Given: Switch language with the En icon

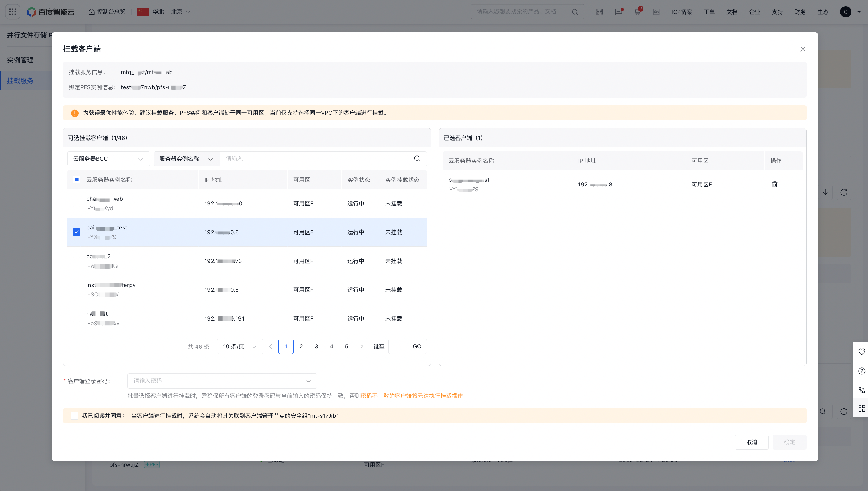Looking at the screenshot, I should pyautogui.click(x=656, y=12).
